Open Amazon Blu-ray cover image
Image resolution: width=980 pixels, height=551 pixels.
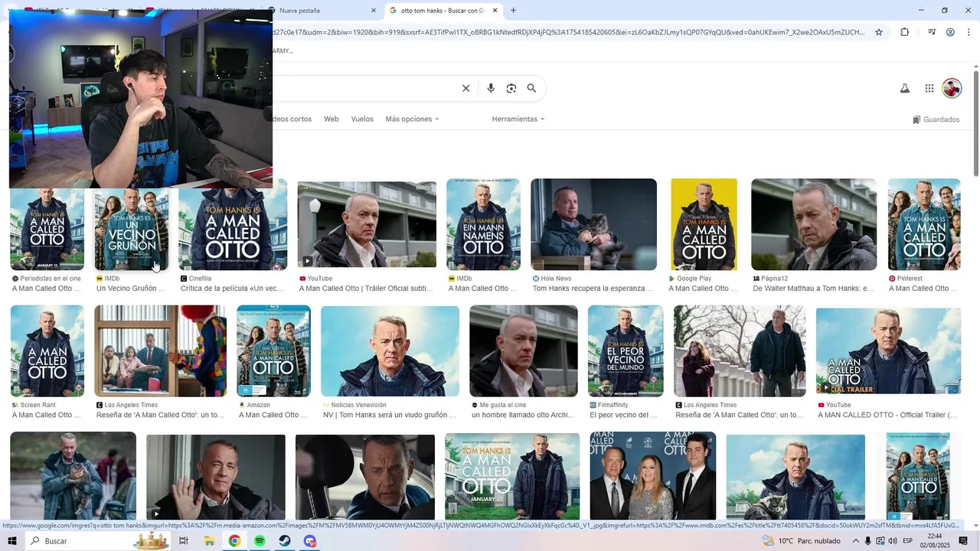(273, 350)
